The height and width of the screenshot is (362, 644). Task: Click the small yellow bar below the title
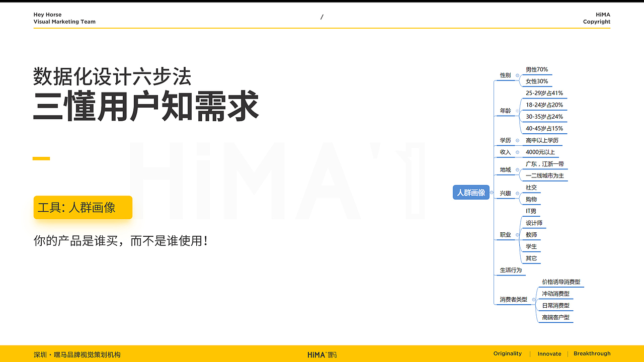pos(42,158)
